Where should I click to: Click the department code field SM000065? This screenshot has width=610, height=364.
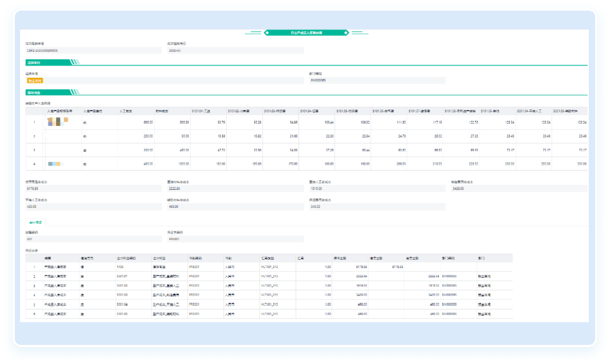(376, 80)
